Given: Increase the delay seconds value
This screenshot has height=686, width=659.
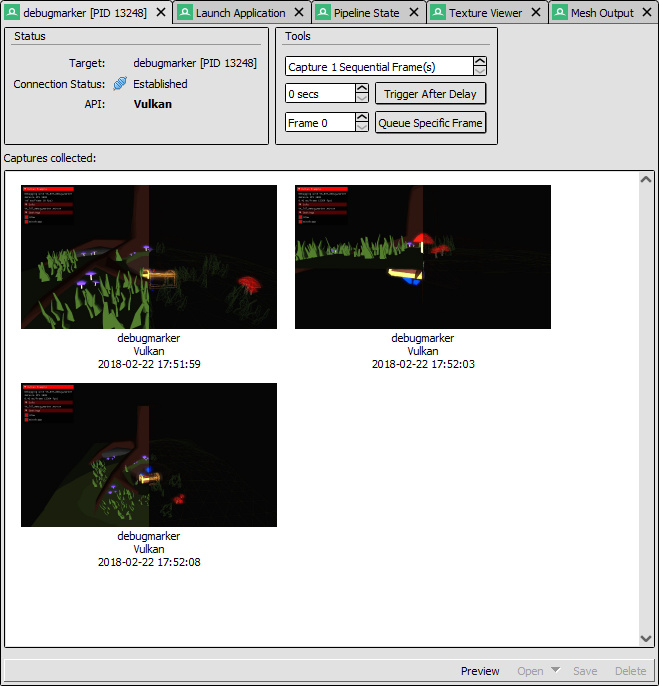Looking at the screenshot, I should (362, 88).
